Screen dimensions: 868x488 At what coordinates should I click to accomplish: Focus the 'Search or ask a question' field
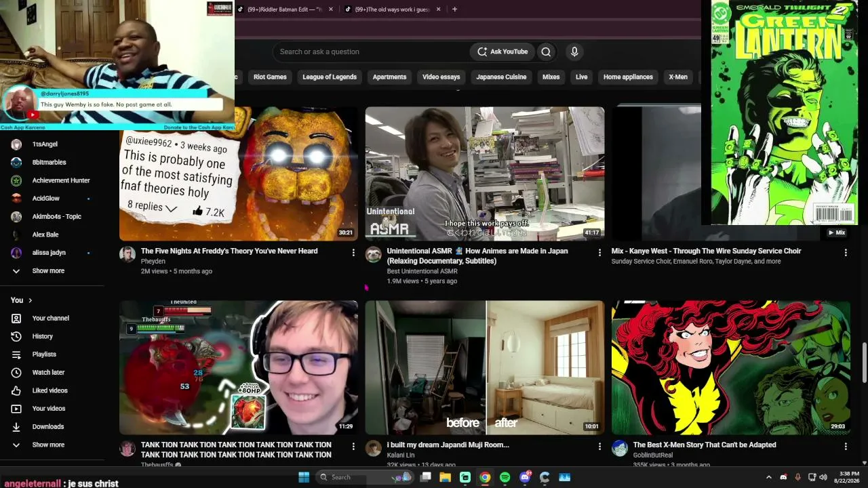click(x=370, y=52)
